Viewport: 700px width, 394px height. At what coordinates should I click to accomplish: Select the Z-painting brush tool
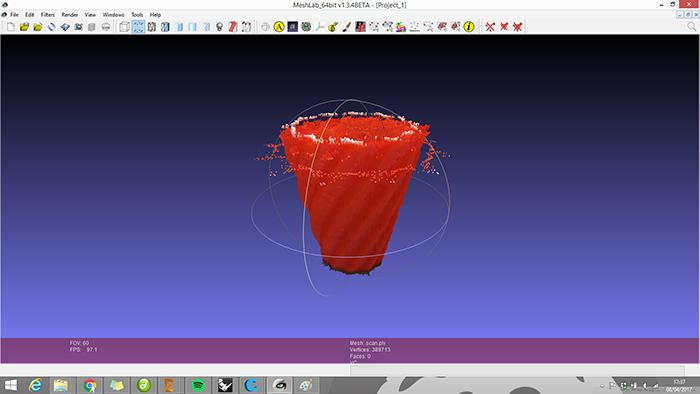point(346,27)
